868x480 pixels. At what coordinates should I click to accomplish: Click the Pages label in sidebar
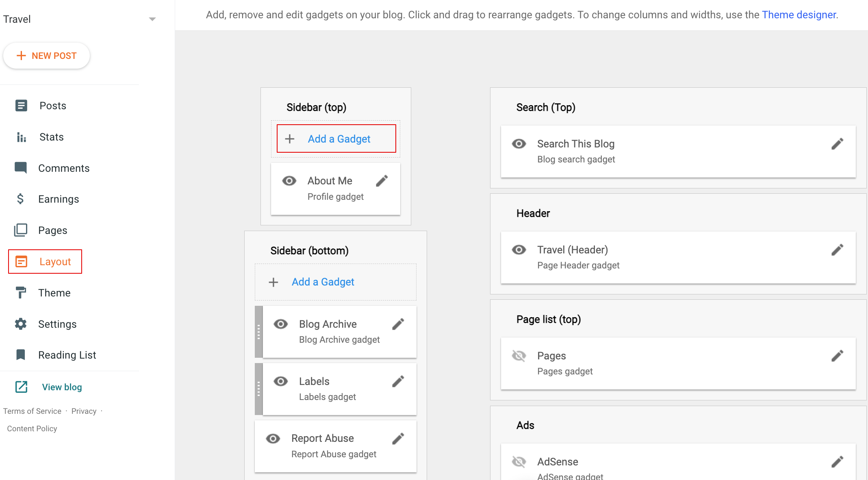[x=53, y=230]
